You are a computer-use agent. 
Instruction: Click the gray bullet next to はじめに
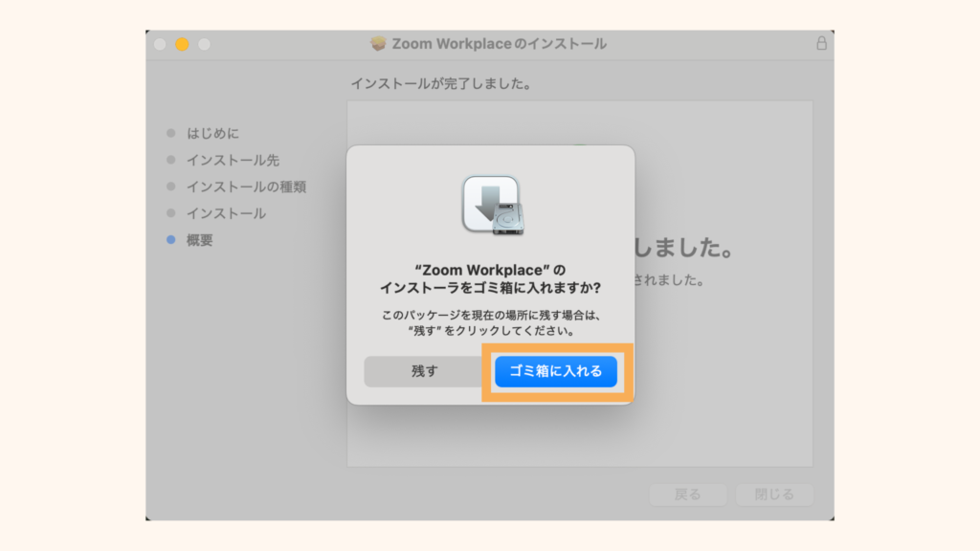click(171, 133)
